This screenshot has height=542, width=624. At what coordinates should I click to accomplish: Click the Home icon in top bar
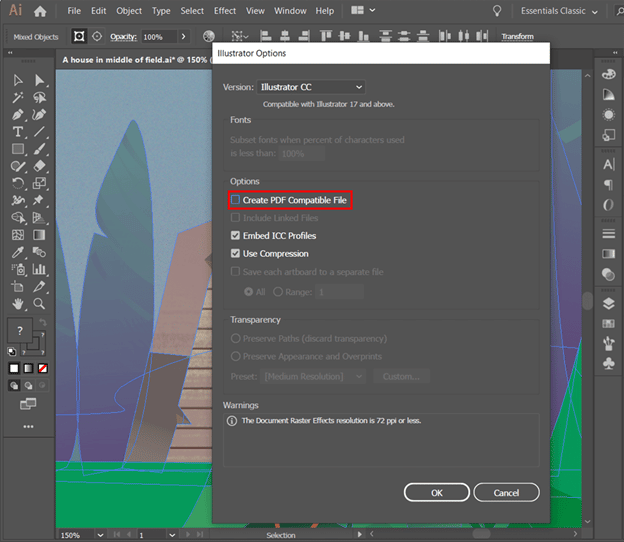[x=40, y=11]
